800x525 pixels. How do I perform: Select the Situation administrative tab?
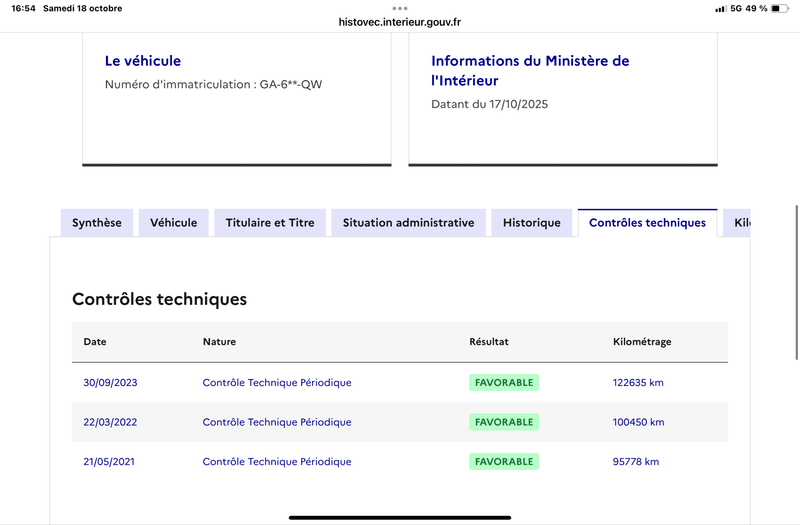click(408, 223)
